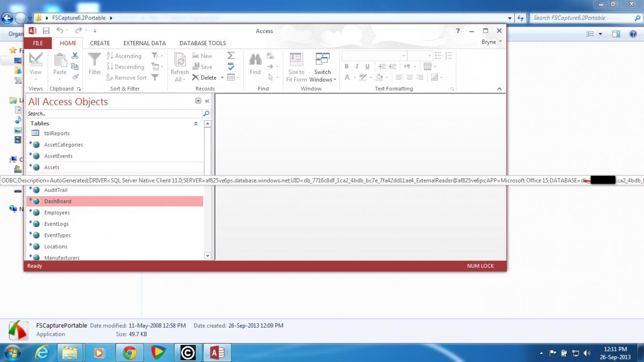644x362 pixels.
Task: Open the All Access Objects menu arrow
Action: click(x=198, y=101)
